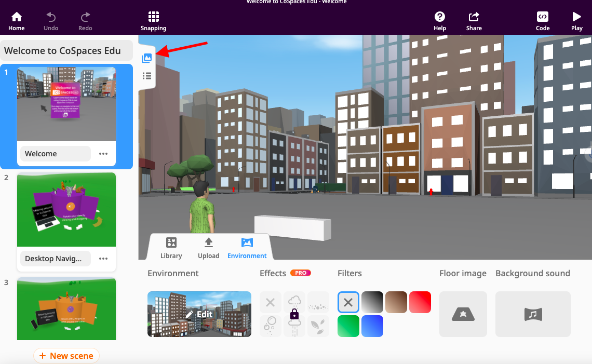Choose the falling leaves effect
Viewport: 592px width, 364px height.
tap(318, 326)
